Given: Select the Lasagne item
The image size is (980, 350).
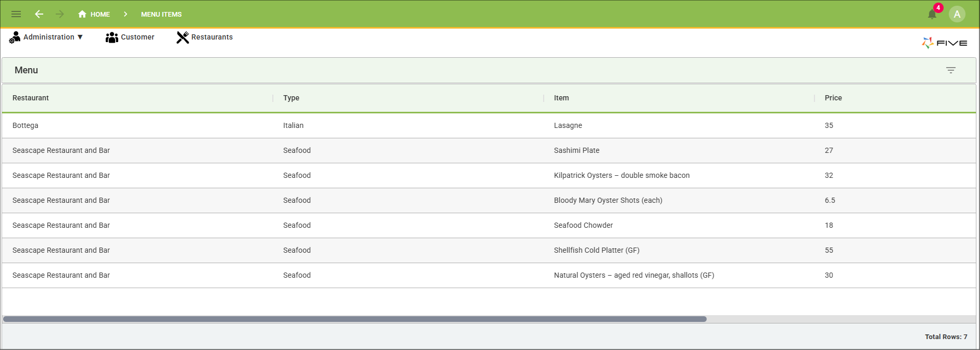Looking at the screenshot, I should tap(568, 125).
